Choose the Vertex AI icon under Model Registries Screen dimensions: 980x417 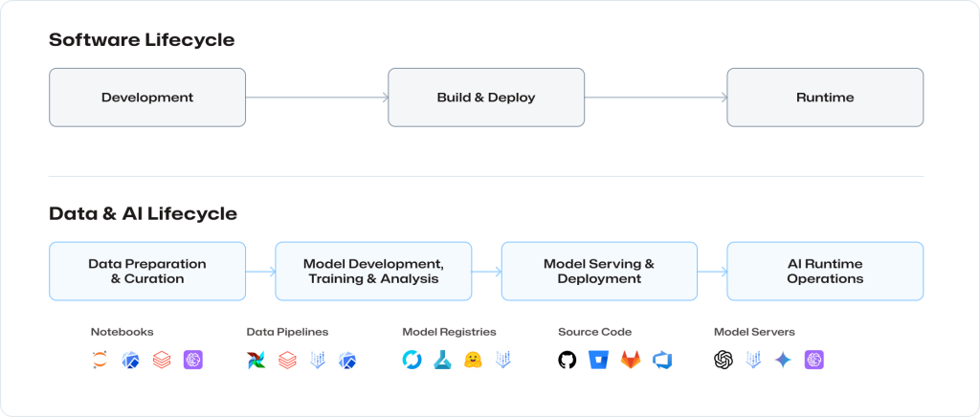[503, 360]
